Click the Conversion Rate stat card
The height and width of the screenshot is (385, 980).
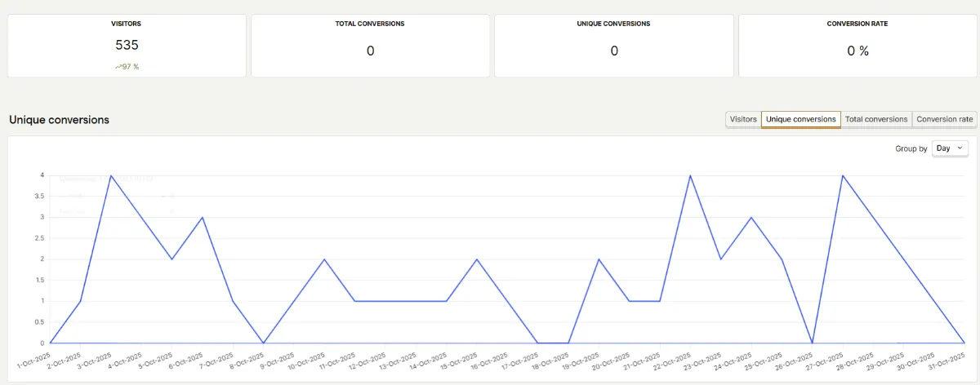857,46
